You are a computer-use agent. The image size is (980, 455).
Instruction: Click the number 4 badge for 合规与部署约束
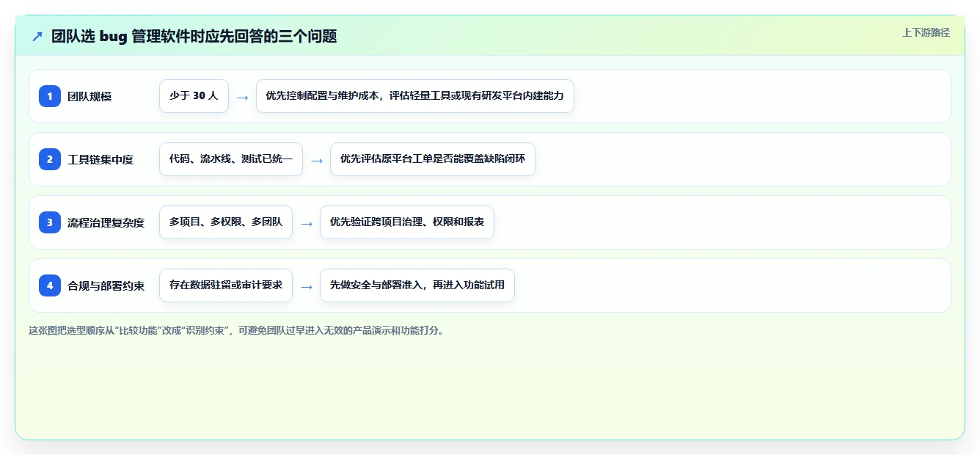(50, 285)
